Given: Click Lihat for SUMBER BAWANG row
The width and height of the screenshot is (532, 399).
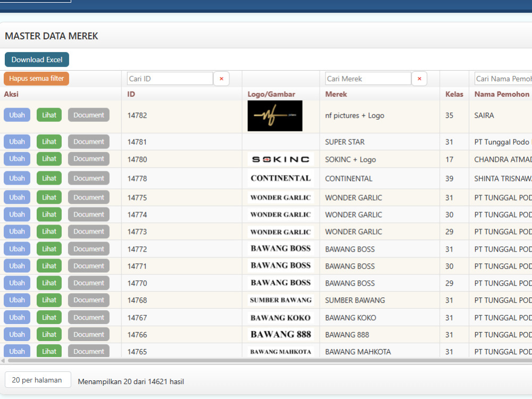Looking at the screenshot, I should (49, 300).
